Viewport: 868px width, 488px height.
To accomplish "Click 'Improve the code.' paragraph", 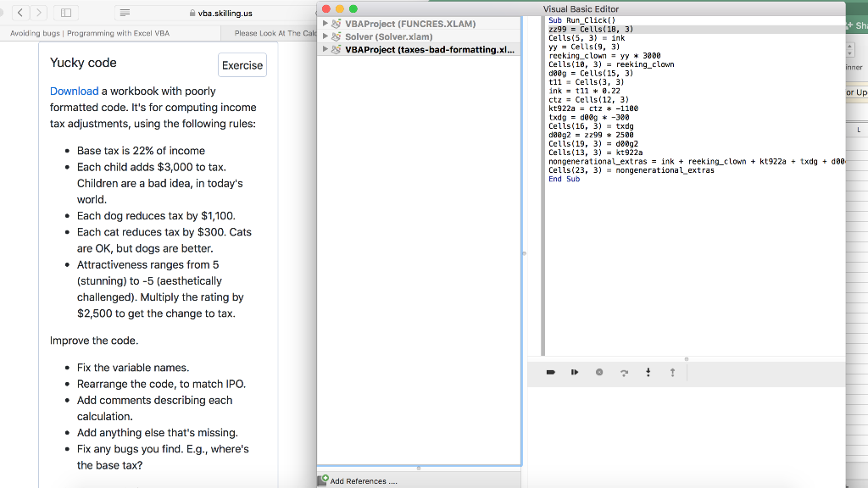I will coord(94,341).
